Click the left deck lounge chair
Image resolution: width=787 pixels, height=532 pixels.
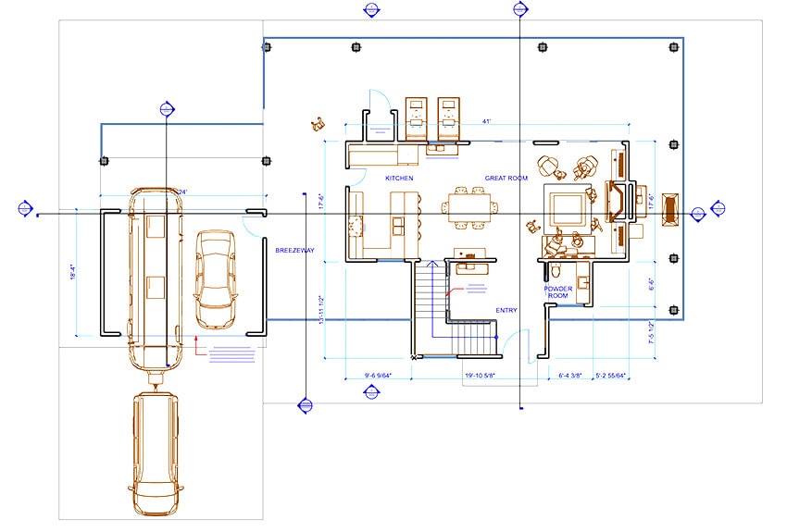(416, 118)
